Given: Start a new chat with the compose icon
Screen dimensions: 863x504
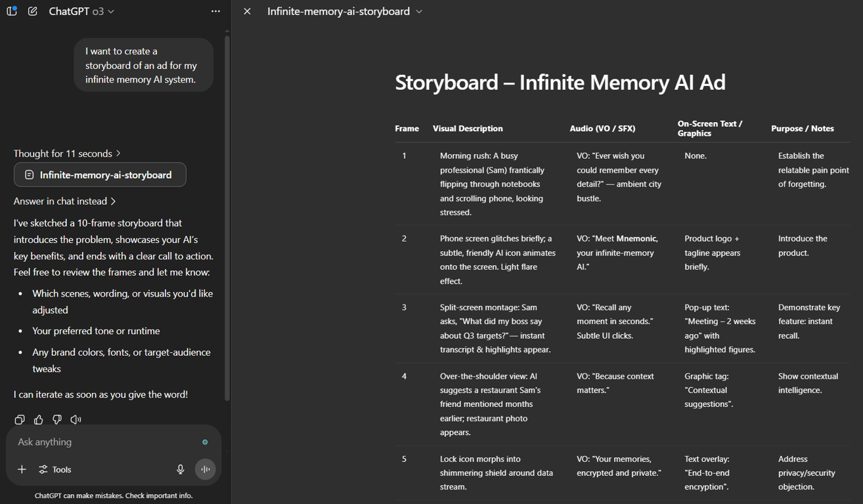Looking at the screenshot, I should pyautogui.click(x=32, y=11).
